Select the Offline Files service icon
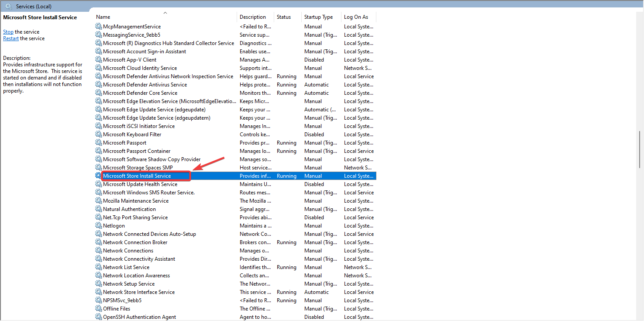 click(99, 309)
